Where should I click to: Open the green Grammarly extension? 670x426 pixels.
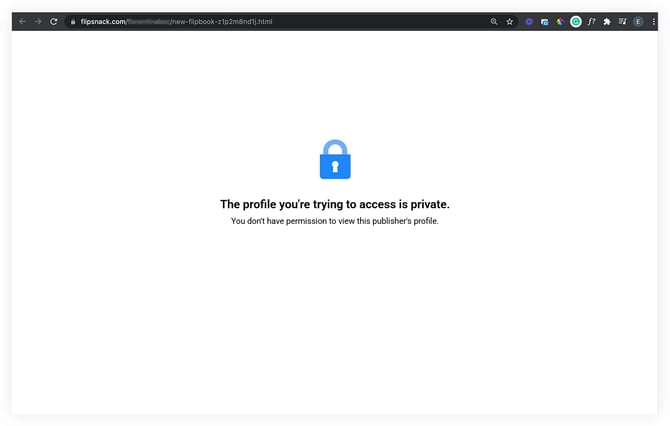coord(576,21)
